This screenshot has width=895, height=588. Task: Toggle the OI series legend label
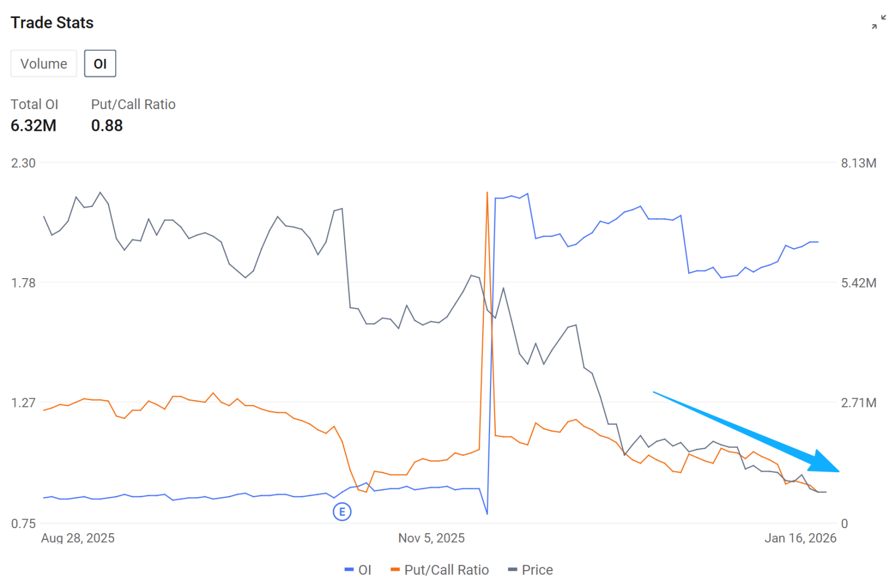[364, 570]
